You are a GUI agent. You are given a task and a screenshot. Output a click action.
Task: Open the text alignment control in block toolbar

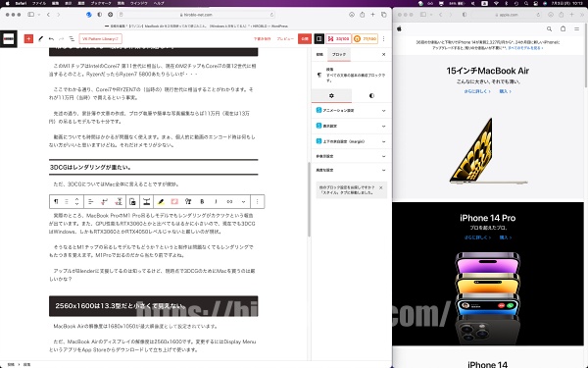(91, 201)
